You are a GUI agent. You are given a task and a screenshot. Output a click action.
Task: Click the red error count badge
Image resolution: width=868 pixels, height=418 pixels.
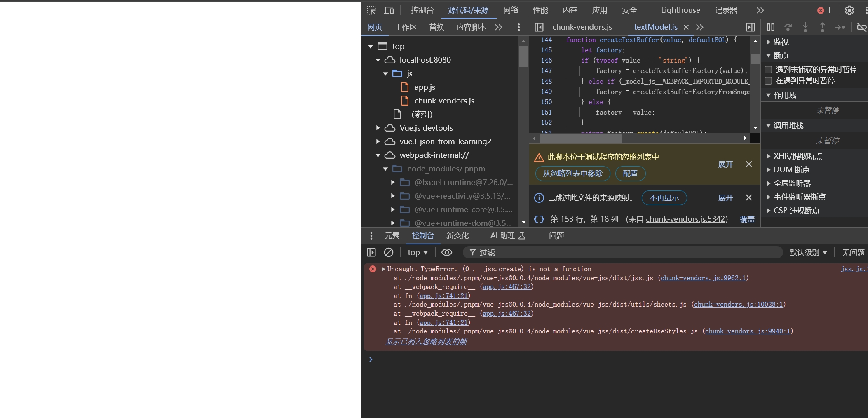[x=824, y=10]
